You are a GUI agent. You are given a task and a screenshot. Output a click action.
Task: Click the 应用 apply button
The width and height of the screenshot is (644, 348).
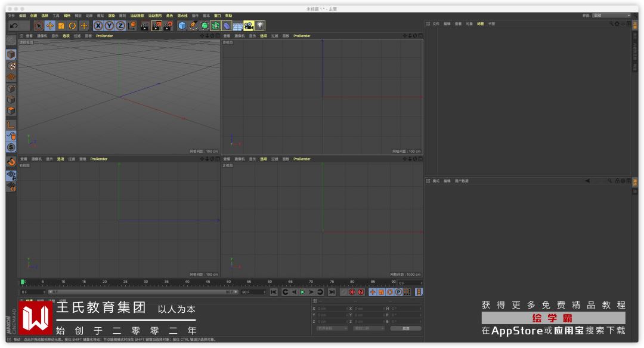click(x=406, y=328)
